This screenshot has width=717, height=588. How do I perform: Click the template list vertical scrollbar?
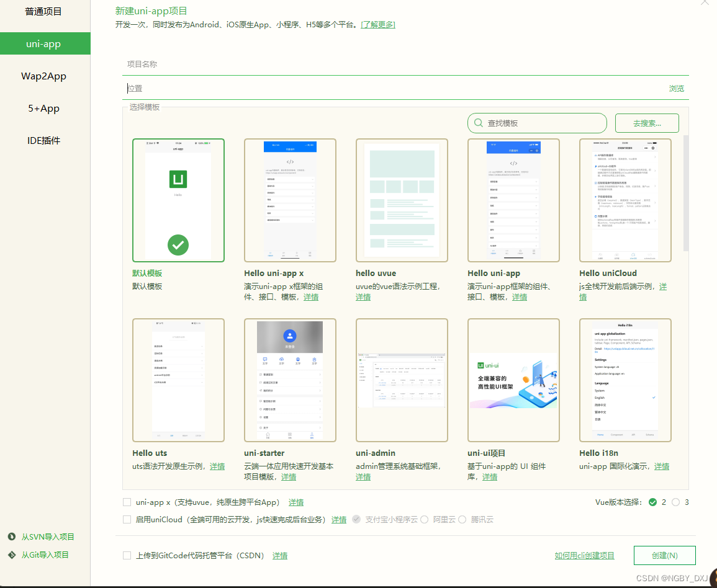685,193
